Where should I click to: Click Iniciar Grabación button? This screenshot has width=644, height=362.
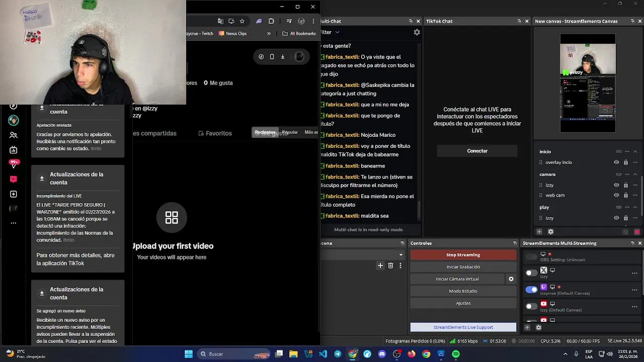pyautogui.click(x=463, y=267)
